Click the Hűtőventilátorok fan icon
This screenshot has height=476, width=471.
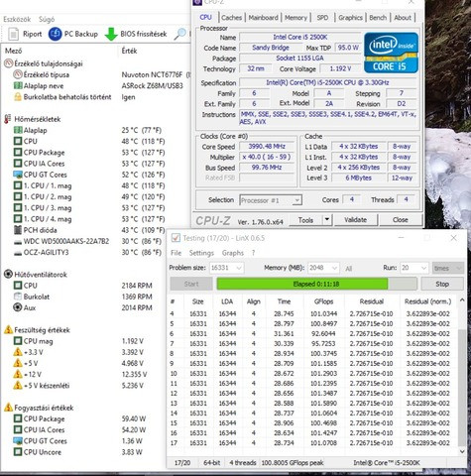coord(8,275)
